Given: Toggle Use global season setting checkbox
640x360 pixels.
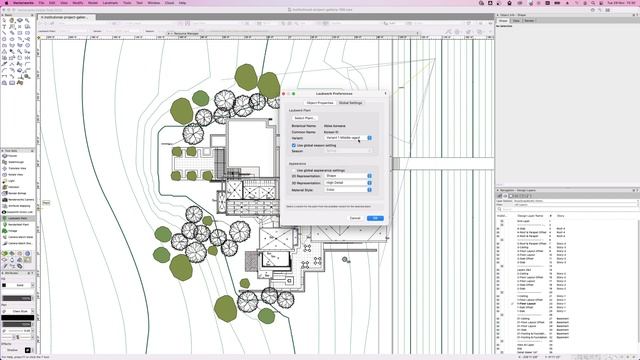Looking at the screenshot, I should click(293, 145).
